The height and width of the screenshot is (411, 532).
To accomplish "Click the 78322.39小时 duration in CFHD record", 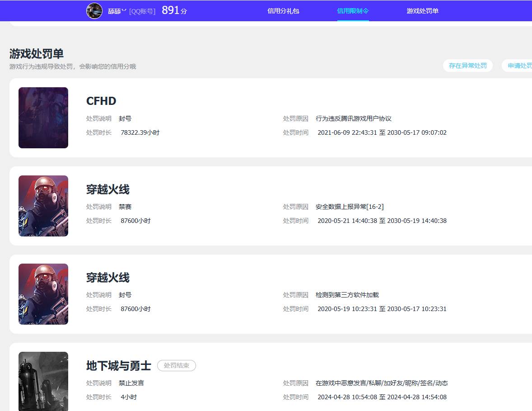I will 140,132.
